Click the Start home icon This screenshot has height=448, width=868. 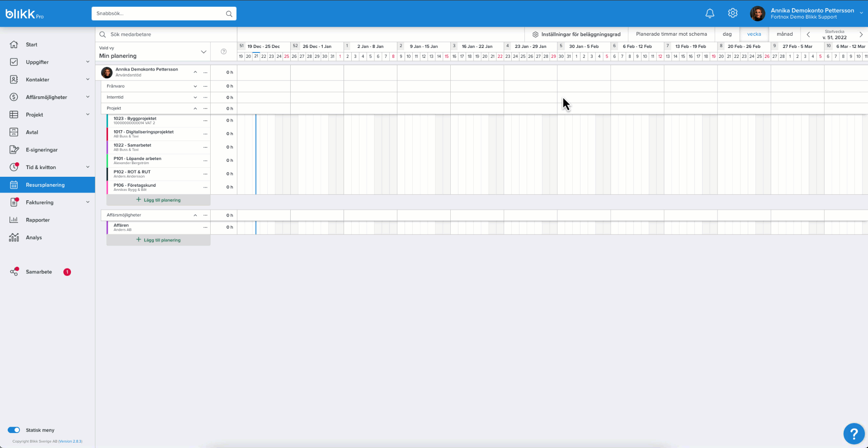click(14, 44)
